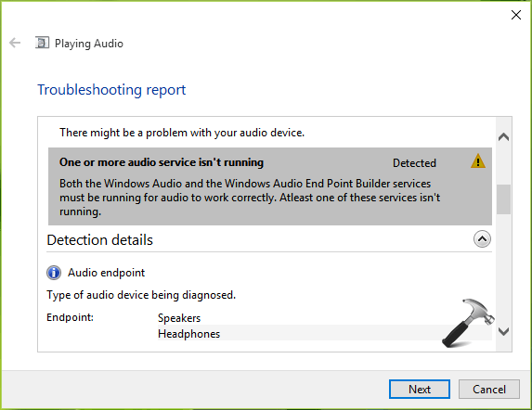Click the scrollbar down arrow
The height and width of the screenshot is (410, 532).
(x=504, y=331)
